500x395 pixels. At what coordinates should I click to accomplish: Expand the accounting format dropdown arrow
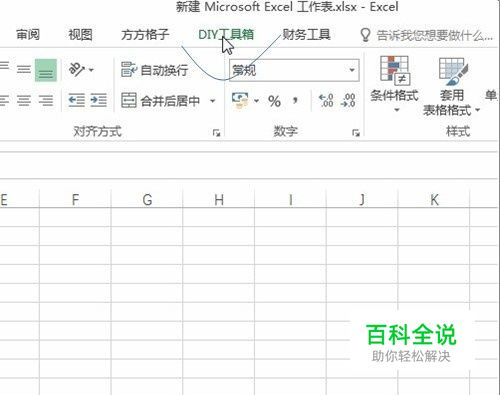click(256, 101)
